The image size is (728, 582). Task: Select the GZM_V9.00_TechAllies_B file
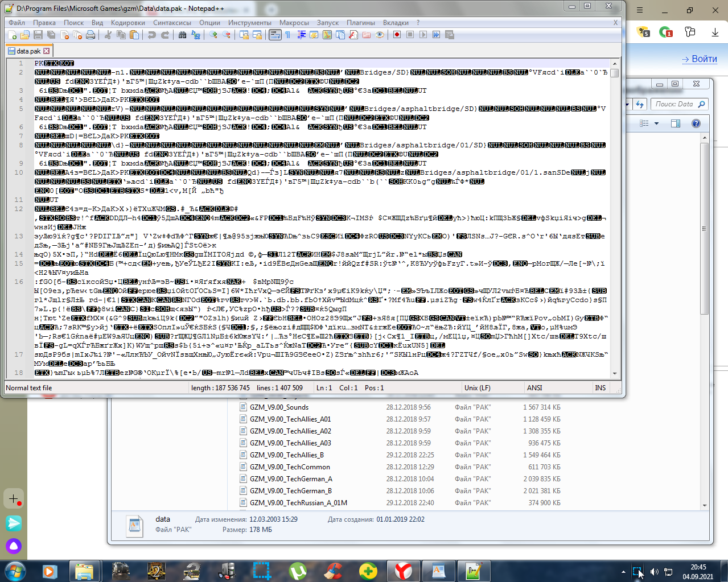[x=287, y=455]
